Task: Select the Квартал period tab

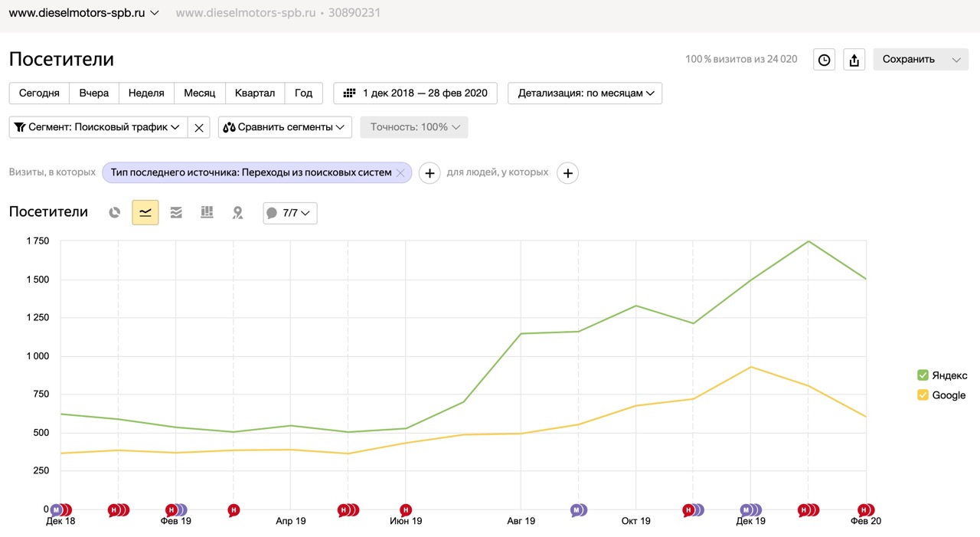Action: click(255, 93)
